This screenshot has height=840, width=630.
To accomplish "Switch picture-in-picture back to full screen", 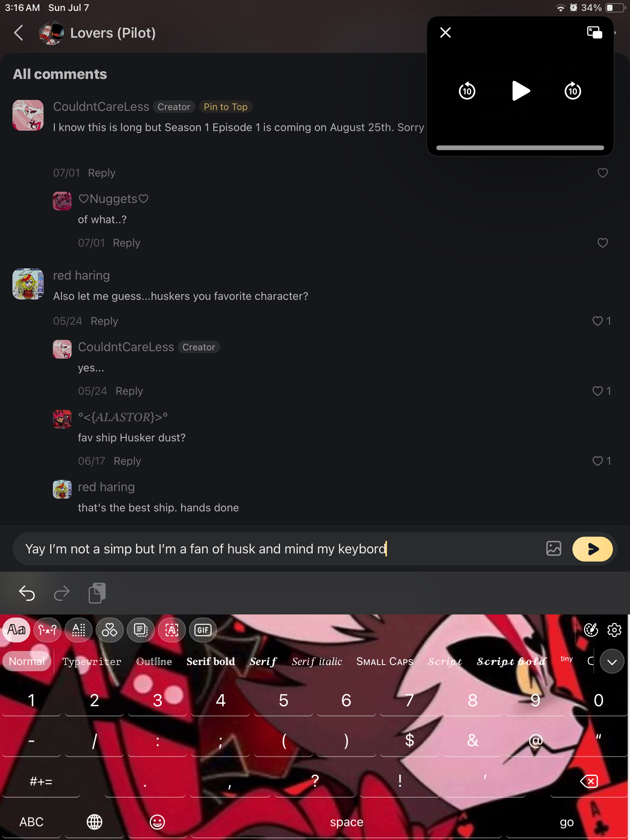I will click(594, 32).
